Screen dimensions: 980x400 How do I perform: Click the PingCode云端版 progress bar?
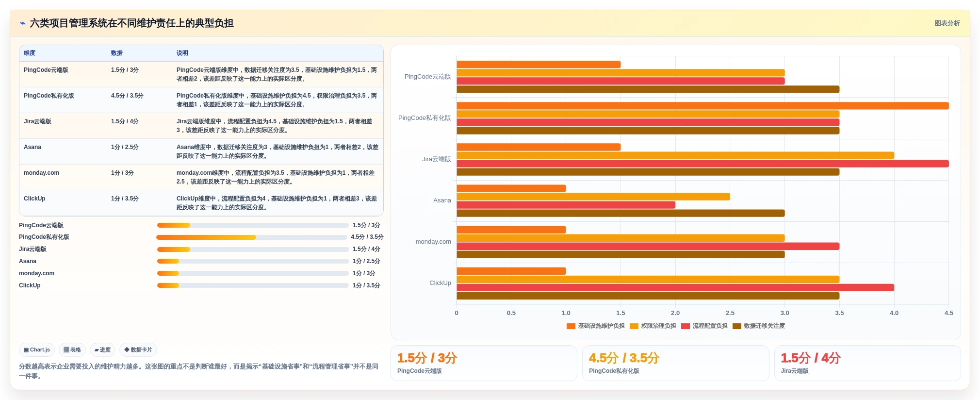tap(252, 225)
